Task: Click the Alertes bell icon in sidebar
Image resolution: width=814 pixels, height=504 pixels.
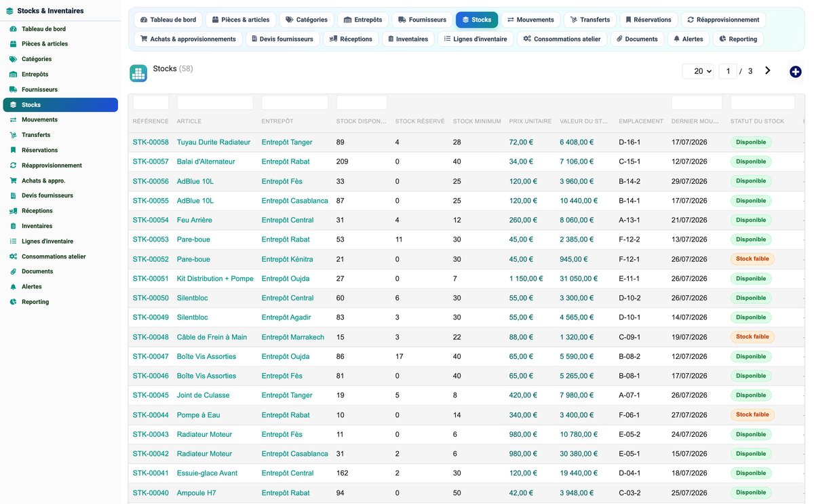Action: [13, 287]
